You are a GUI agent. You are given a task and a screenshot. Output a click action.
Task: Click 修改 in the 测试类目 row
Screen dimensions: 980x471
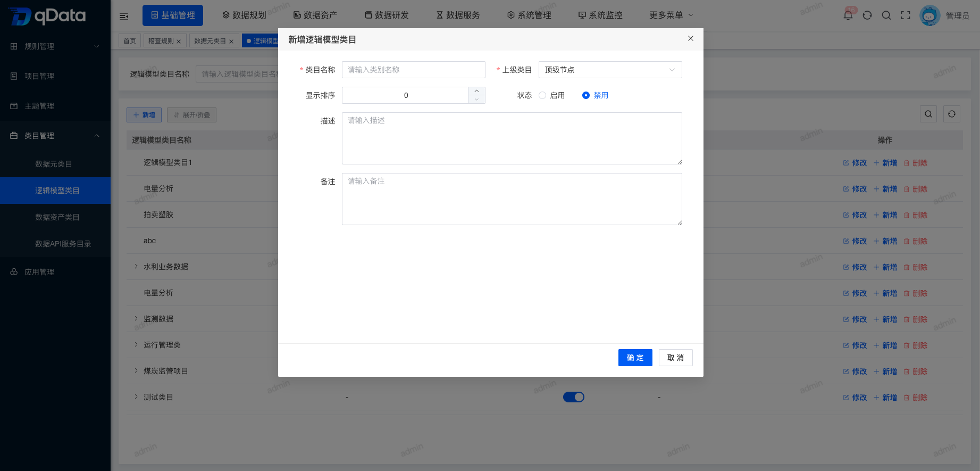point(855,398)
